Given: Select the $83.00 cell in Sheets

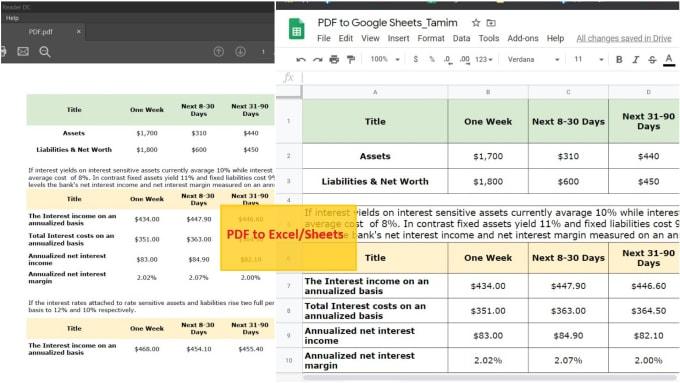Looking at the screenshot, I should [488, 335].
